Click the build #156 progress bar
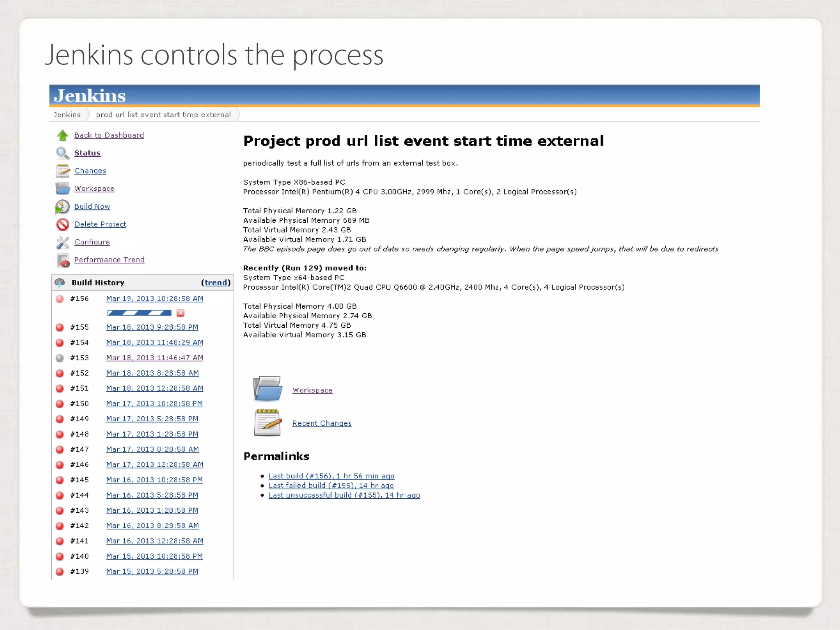 click(139, 313)
